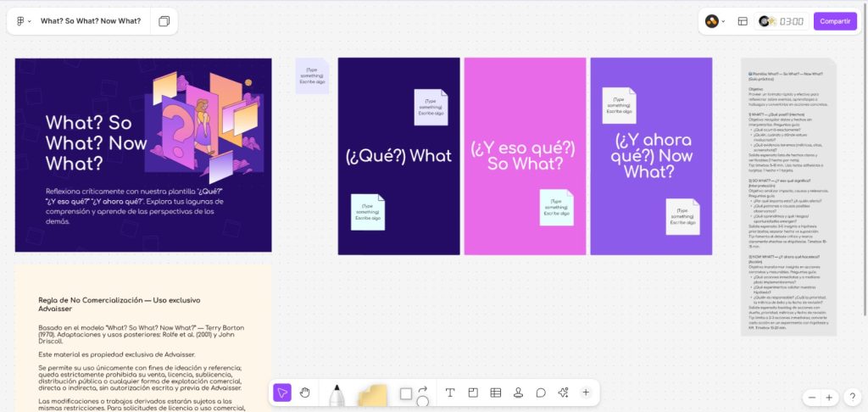Start the 03:00 timer

pyautogui.click(x=791, y=21)
